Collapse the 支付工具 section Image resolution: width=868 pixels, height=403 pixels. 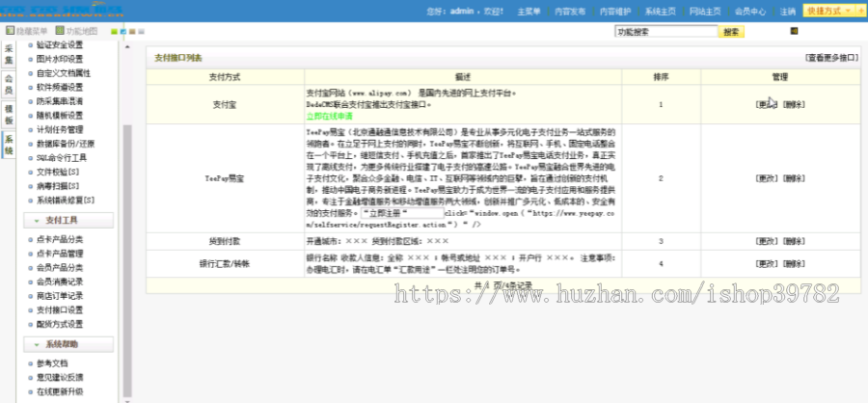68,221
